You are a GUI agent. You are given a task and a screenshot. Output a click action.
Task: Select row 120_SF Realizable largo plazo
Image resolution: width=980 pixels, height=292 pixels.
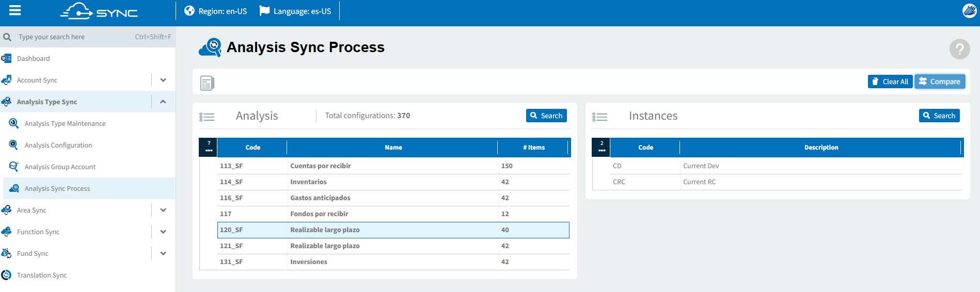tap(393, 230)
